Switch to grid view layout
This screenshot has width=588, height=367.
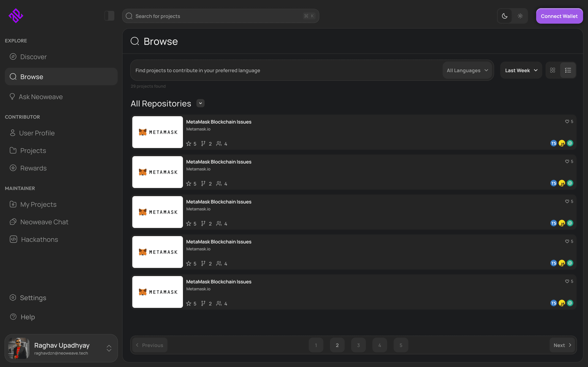tap(552, 70)
